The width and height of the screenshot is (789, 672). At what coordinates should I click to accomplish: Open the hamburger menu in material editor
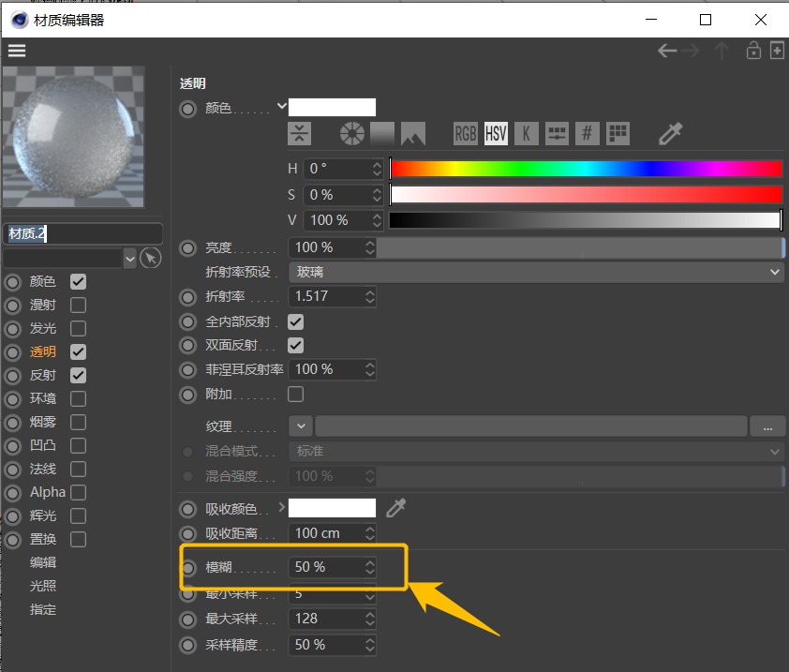17,51
